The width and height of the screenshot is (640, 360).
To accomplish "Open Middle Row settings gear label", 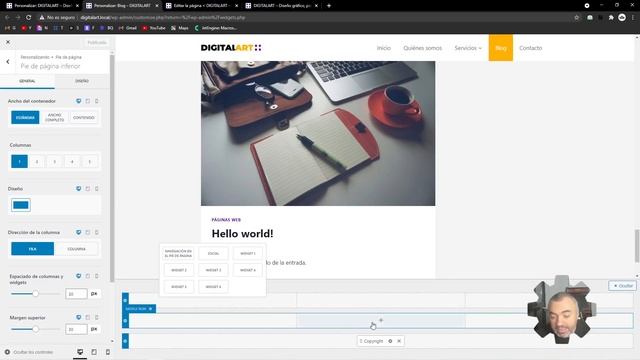I will coord(139,309).
